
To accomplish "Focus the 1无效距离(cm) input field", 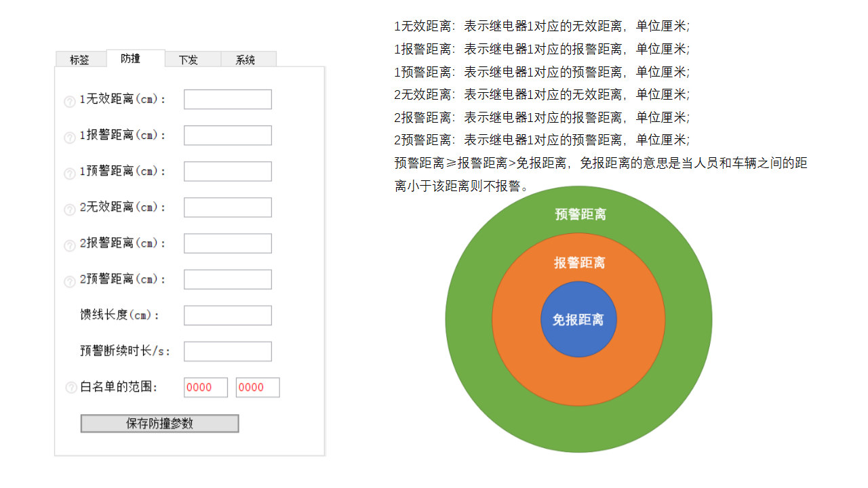I will (x=228, y=99).
